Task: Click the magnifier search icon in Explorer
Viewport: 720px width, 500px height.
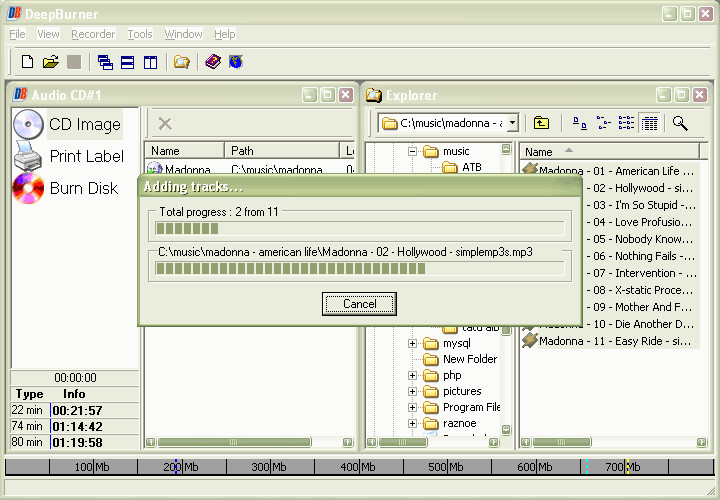Action: pyautogui.click(x=680, y=123)
